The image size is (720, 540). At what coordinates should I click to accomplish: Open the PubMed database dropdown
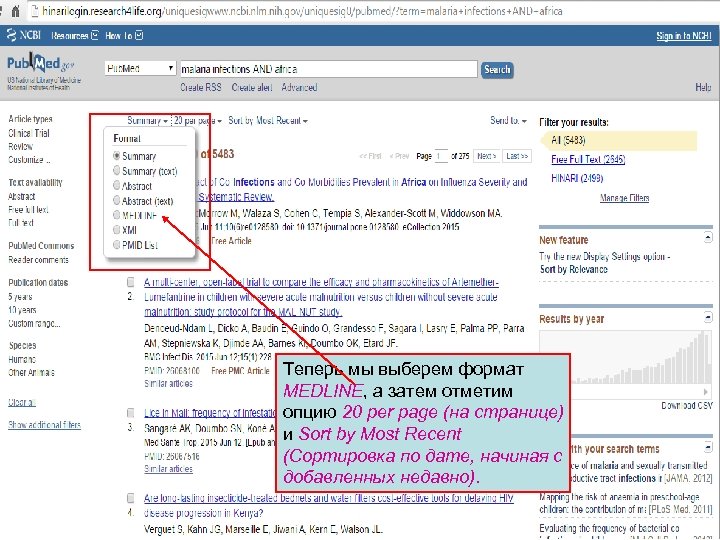coord(140,68)
